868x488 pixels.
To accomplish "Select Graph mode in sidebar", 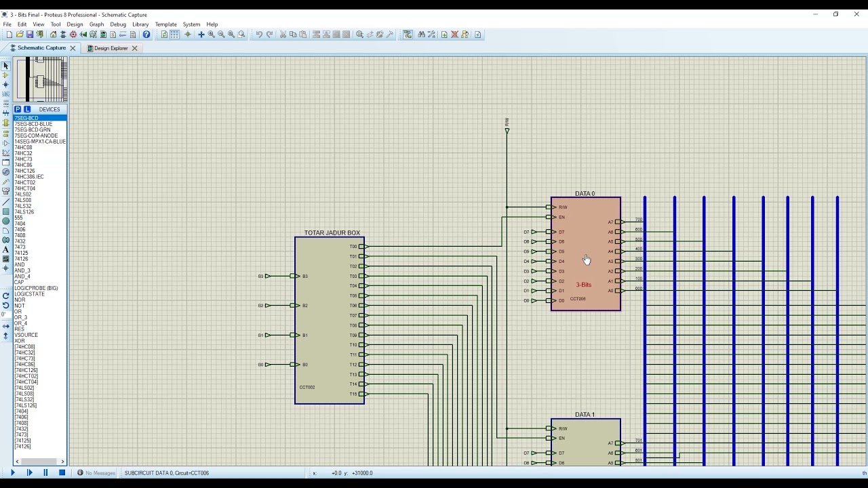I will click(x=6, y=152).
